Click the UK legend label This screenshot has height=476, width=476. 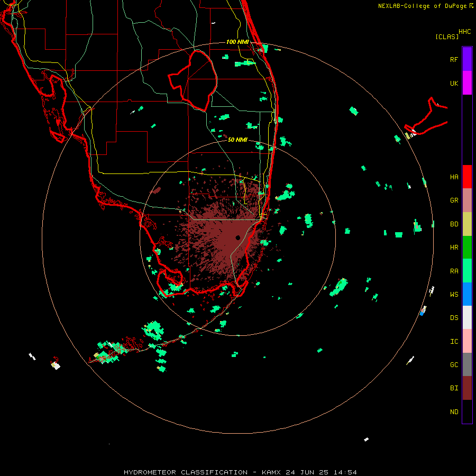[x=454, y=83]
